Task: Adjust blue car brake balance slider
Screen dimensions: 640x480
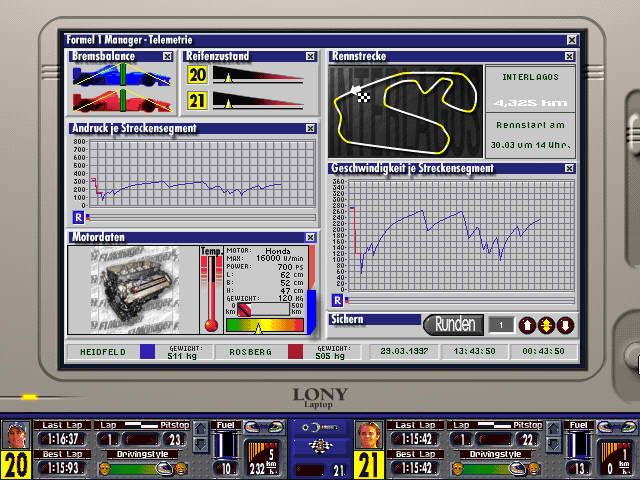Action: [122, 75]
